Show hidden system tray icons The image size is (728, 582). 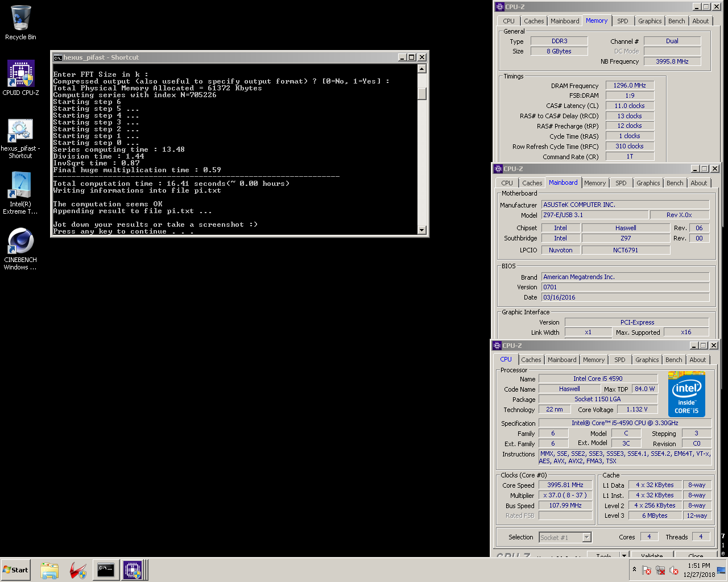tap(634, 569)
